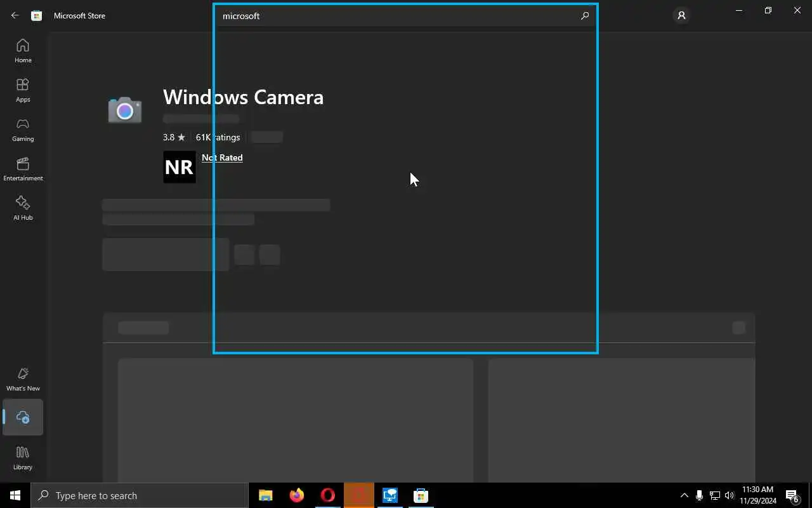Open the Entertainment section in sidebar
Screen dimensions: 812x508
(x=23, y=169)
